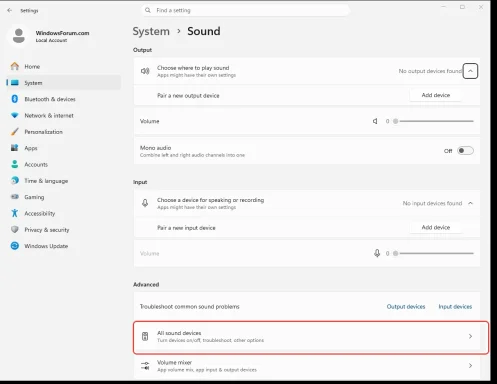The height and width of the screenshot is (384, 497).
Task: Click Choose a device for speaking row
Action: point(307,203)
